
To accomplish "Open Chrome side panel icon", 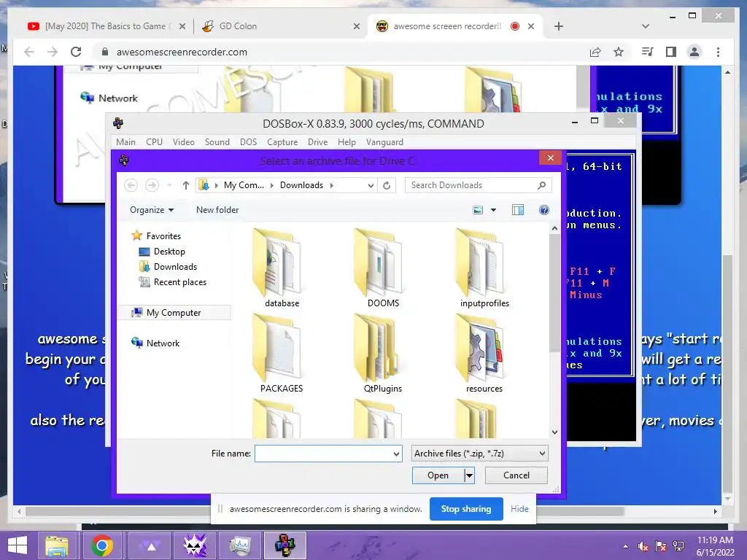I will [671, 52].
